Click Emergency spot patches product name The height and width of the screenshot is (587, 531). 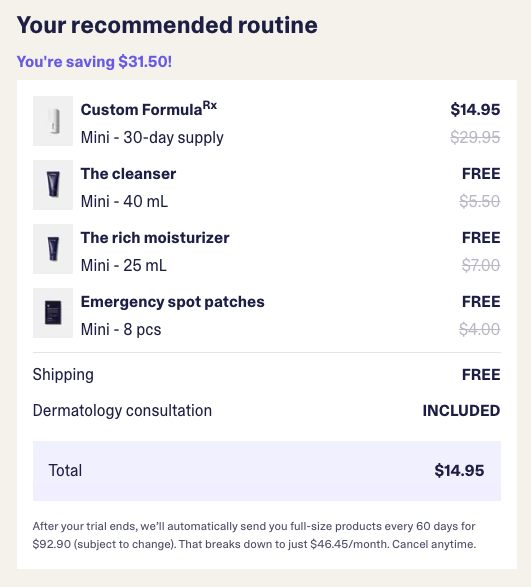pyautogui.click(x=173, y=302)
